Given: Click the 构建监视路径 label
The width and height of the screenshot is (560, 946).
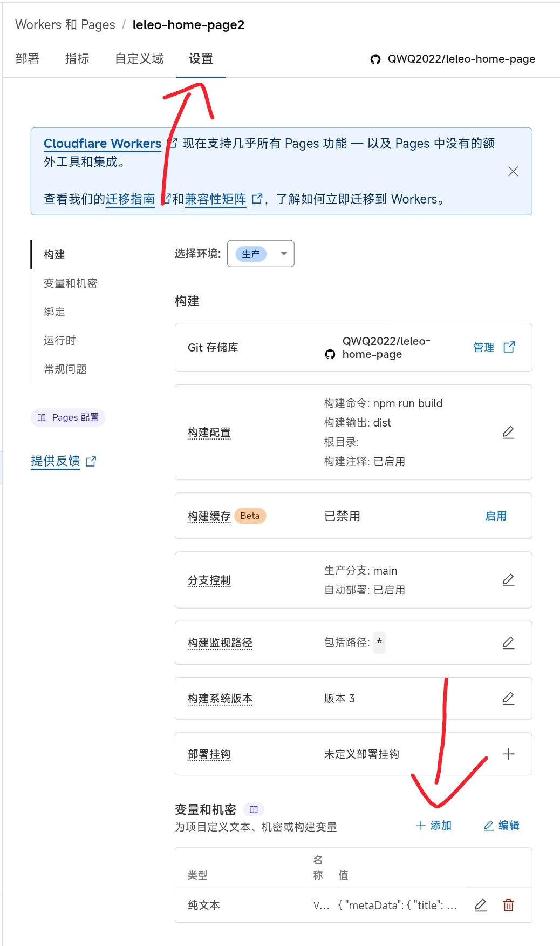Looking at the screenshot, I should tap(220, 643).
